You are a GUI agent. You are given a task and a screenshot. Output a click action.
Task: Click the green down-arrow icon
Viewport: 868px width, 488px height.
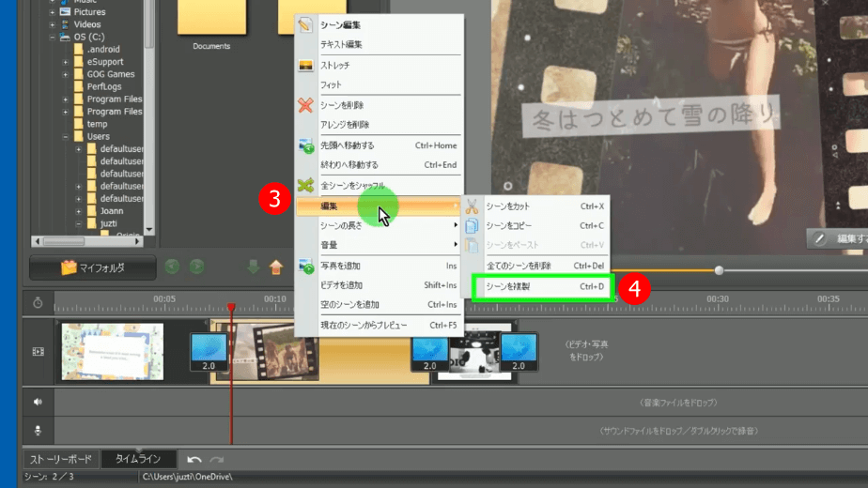coord(253,267)
